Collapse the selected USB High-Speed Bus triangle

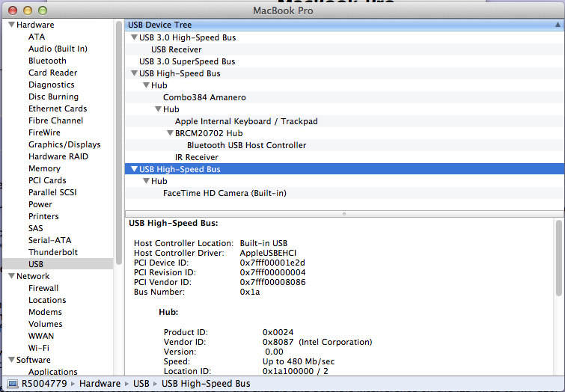[x=134, y=168]
